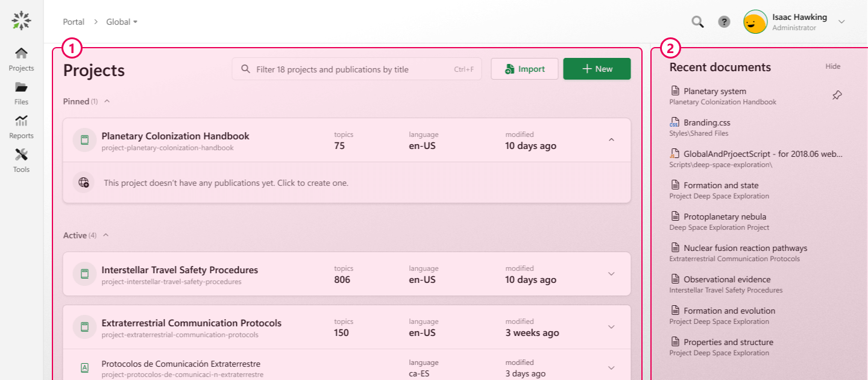Screen dimensions: 868x380
Task: Create a project with the New button
Action: 597,68
